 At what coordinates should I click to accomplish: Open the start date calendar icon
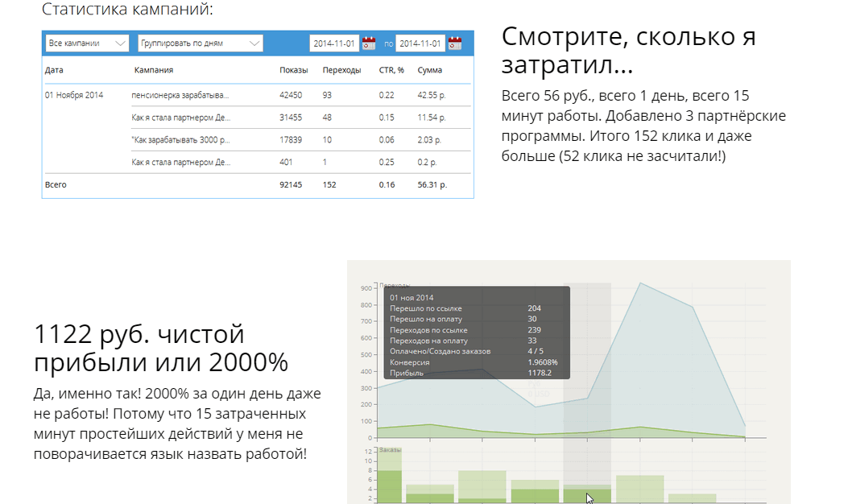369,43
